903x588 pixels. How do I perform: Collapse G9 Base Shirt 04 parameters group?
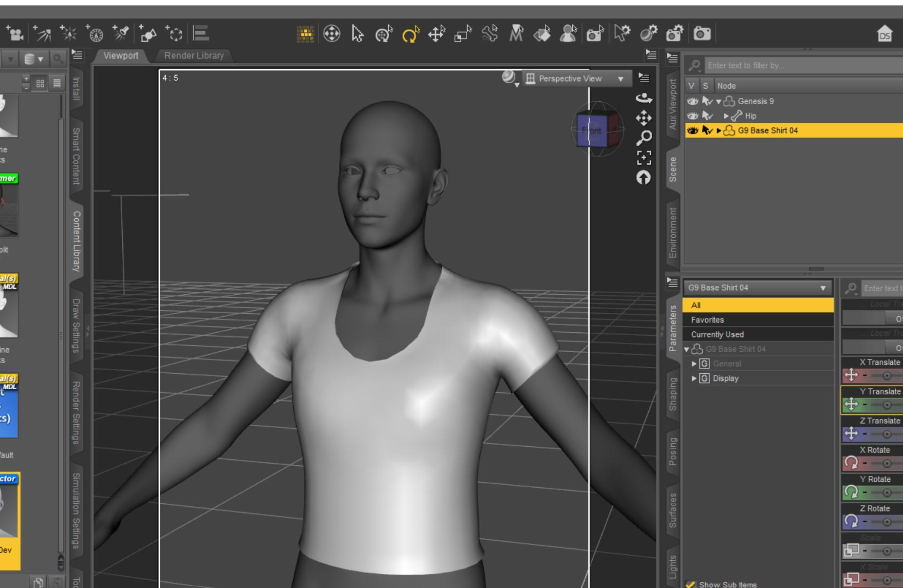coord(687,349)
